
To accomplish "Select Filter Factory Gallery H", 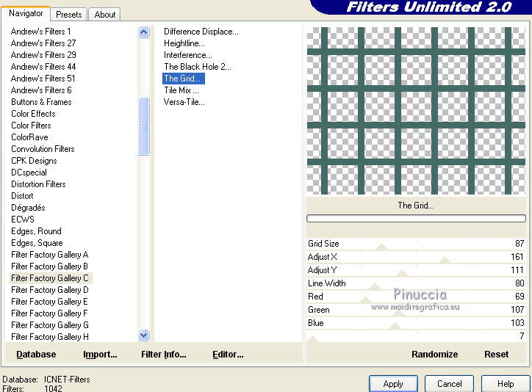I will 49,337.
